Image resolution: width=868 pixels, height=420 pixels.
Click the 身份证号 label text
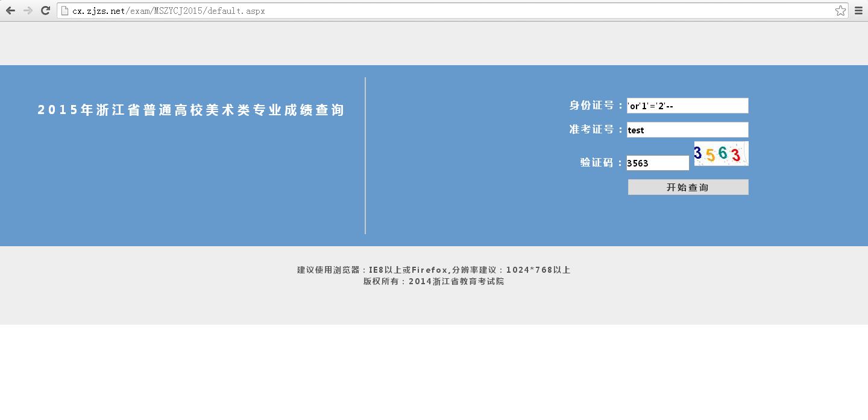[x=596, y=105]
